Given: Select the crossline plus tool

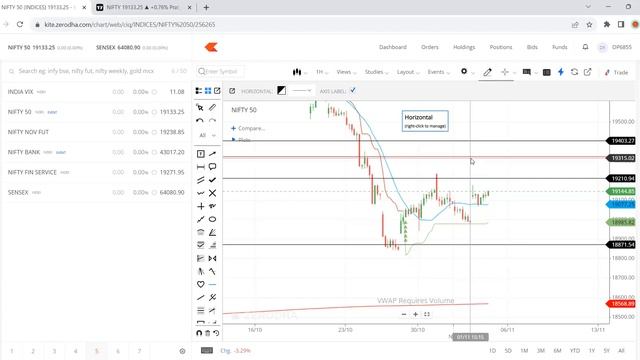Looking at the screenshot, I should click(x=200, y=207).
